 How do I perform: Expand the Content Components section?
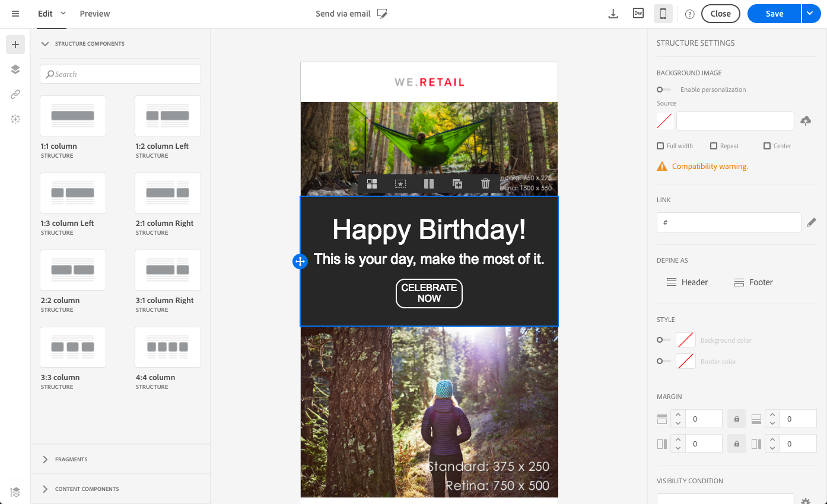coord(45,489)
